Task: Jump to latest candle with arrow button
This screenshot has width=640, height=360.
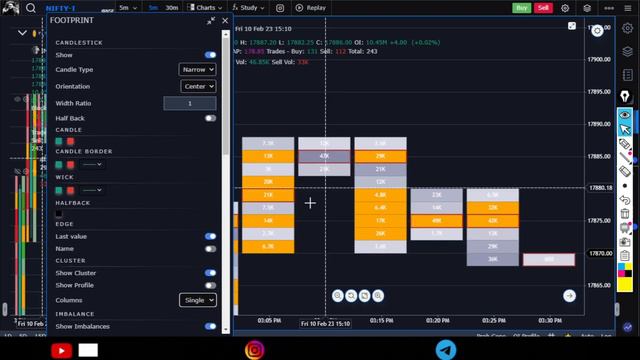Action: [569, 296]
